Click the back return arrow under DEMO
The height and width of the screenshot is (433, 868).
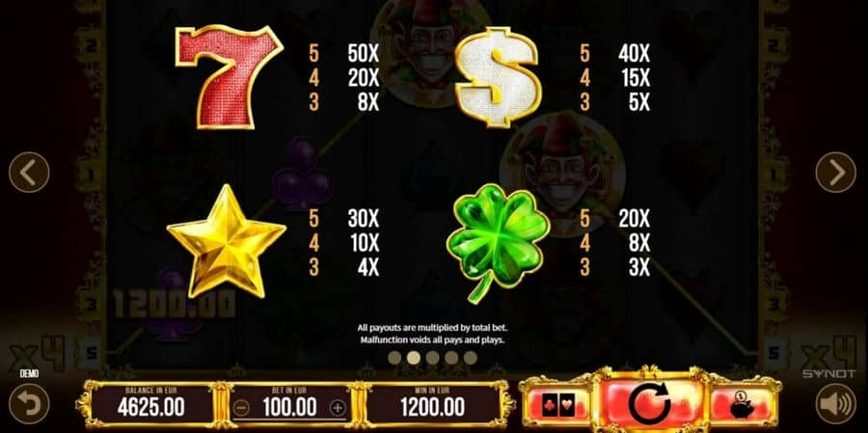tap(29, 404)
